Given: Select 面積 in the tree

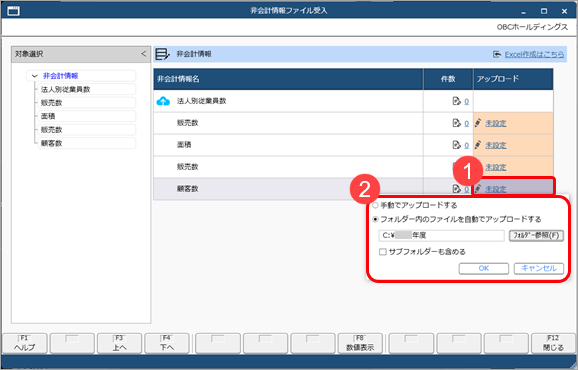Looking at the screenshot, I should [x=86, y=116].
